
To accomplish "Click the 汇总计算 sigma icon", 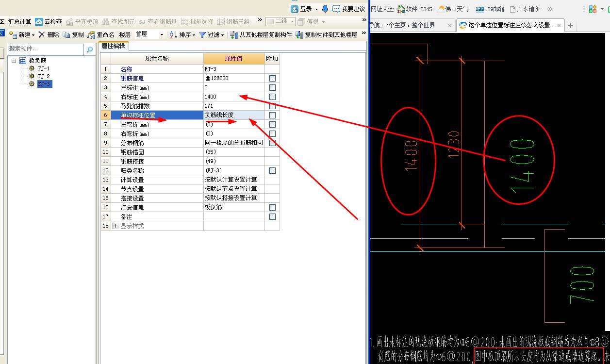I will tap(2, 21).
